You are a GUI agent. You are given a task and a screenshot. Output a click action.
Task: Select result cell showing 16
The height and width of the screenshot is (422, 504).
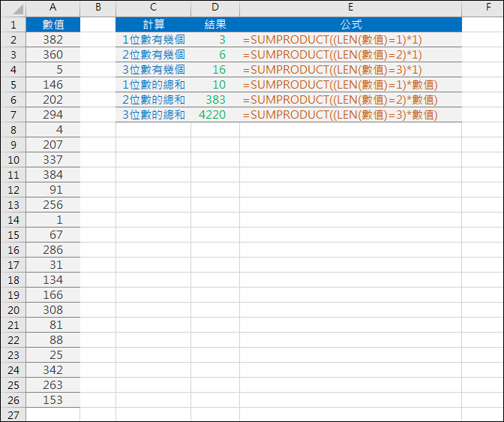click(x=215, y=70)
